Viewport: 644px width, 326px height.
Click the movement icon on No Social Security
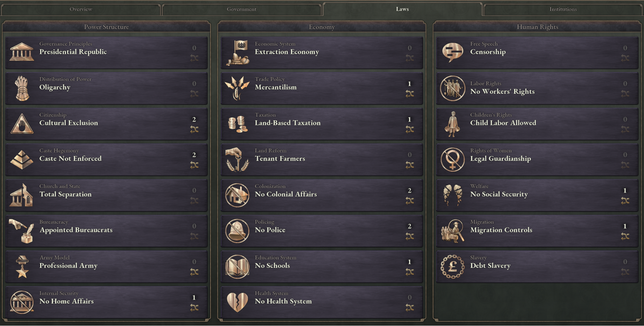point(625,201)
